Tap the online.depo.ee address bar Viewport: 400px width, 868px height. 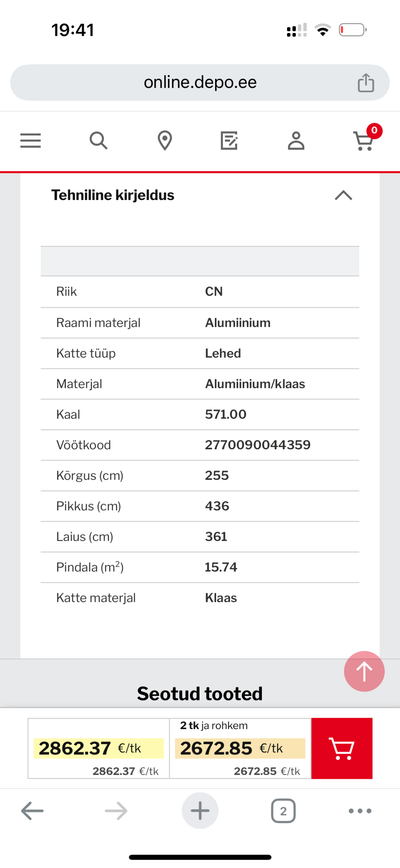coord(200,83)
